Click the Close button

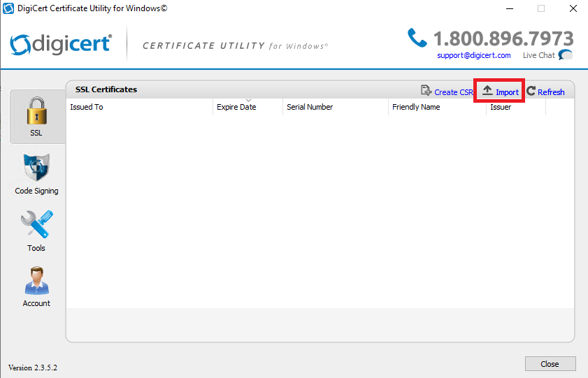tap(550, 364)
